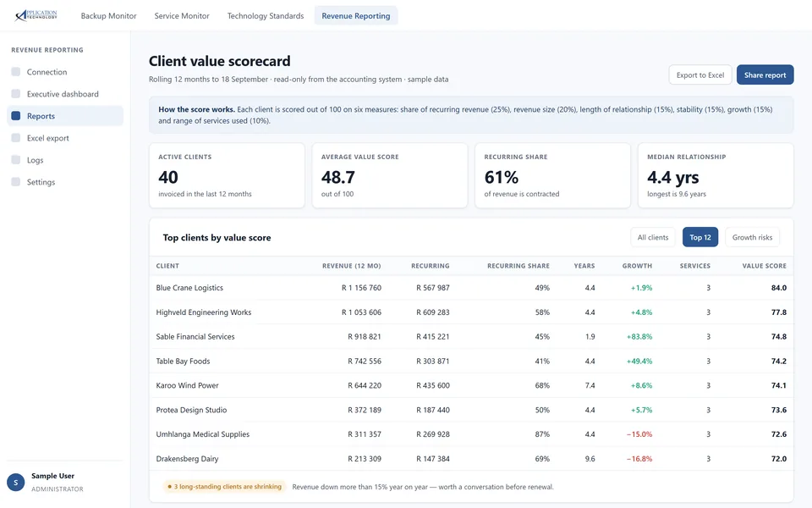Image resolution: width=812 pixels, height=508 pixels.
Task: Click the Years column header
Action: tap(584, 266)
